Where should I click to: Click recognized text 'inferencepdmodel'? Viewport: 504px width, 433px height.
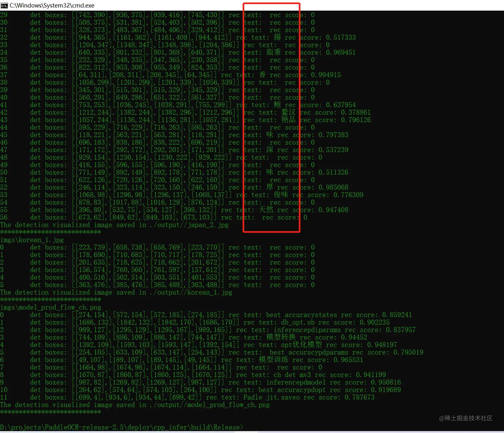pos(296,382)
